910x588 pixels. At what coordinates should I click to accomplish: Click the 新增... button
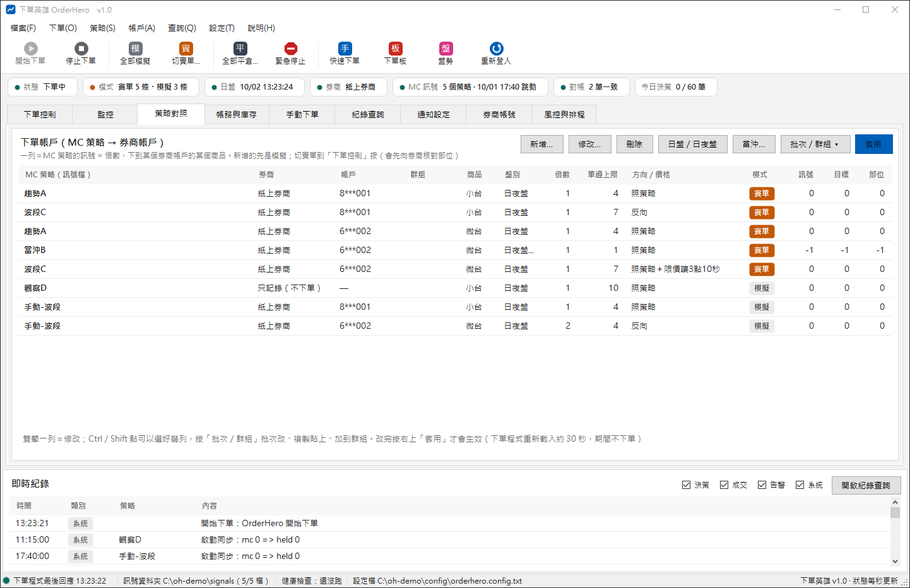pyautogui.click(x=542, y=144)
